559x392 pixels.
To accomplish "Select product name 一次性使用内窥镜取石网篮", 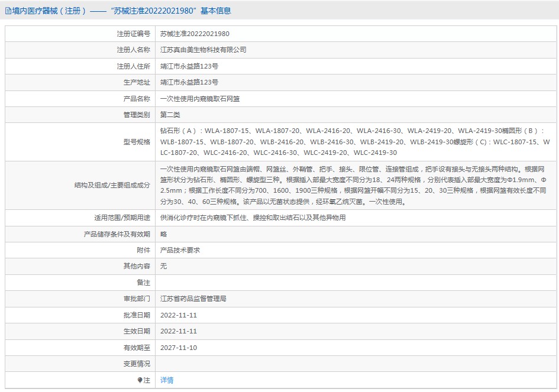I will 200,99.
